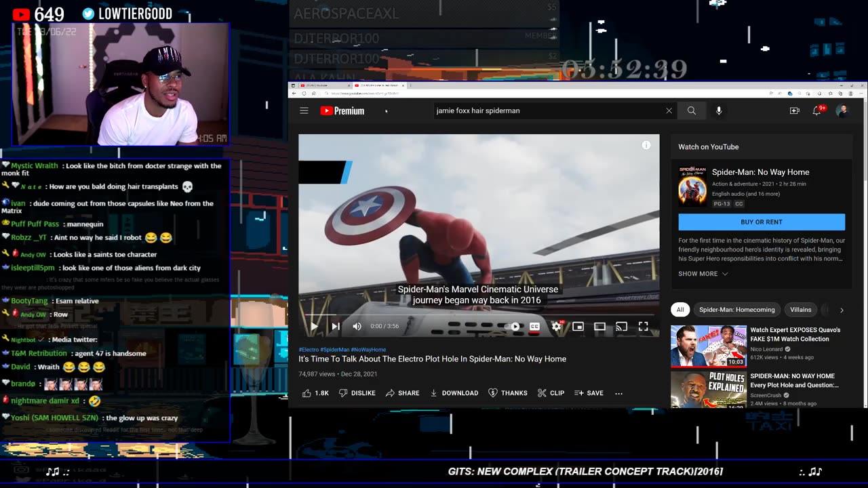Click the DISLIKE button
Viewport: 868px width, 488px height.
pos(357,393)
